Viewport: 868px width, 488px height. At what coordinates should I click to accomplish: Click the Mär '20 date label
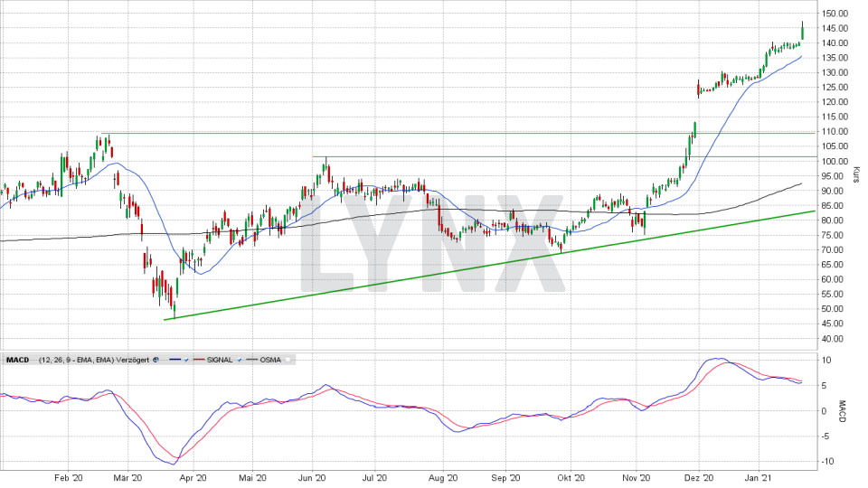tap(127, 477)
